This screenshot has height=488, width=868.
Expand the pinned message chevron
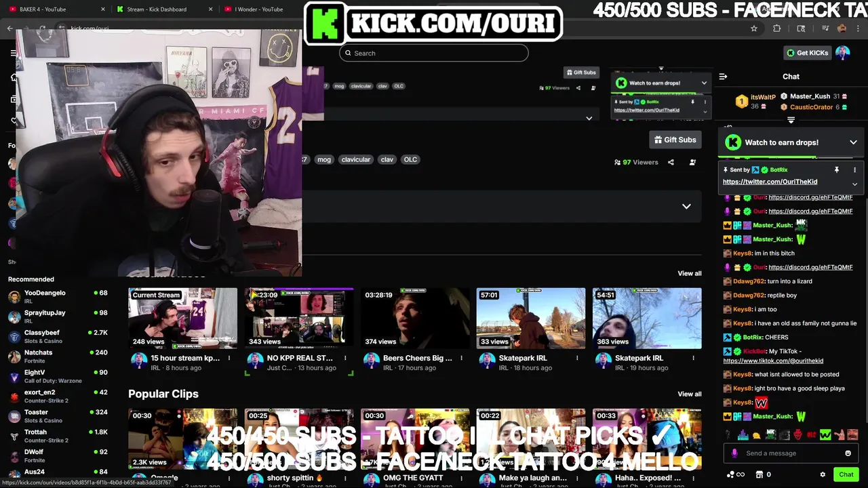click(x=854, y=184)
